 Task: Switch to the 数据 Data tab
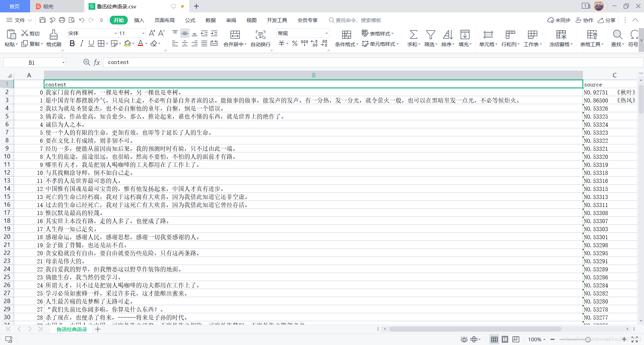211,20
